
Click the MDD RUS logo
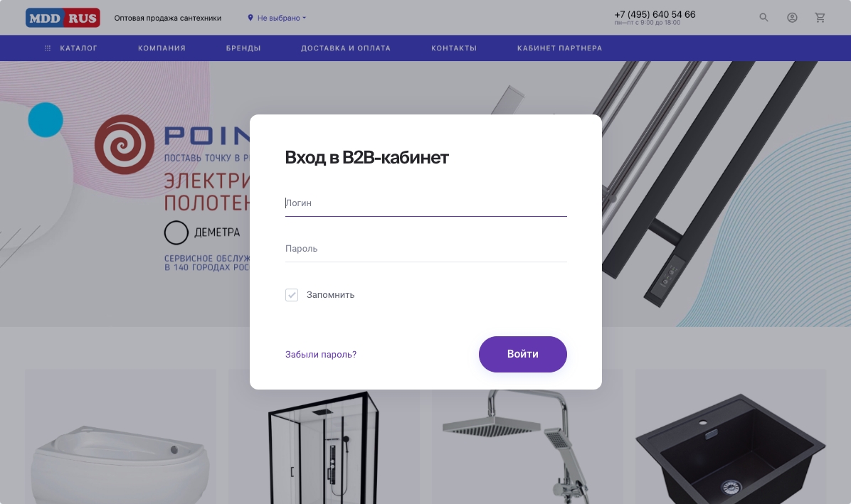(x=63, y=18)
